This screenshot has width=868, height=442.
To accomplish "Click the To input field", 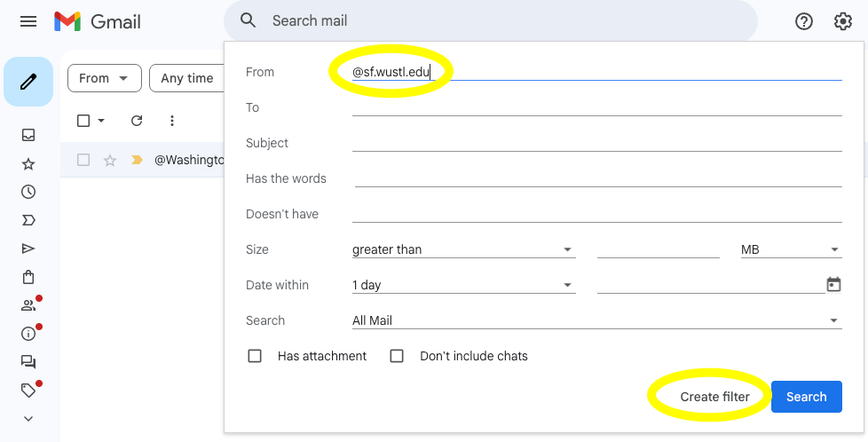I will point(596,107).
